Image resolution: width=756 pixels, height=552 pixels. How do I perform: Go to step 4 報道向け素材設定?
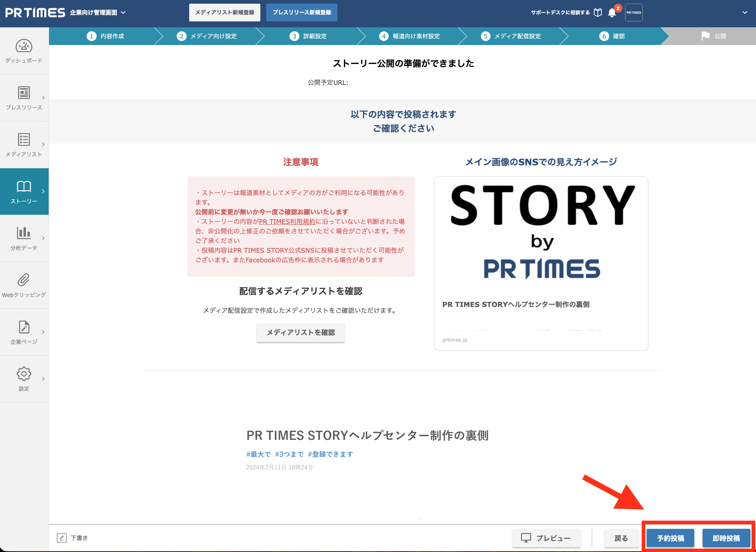[x=409, y=36]
